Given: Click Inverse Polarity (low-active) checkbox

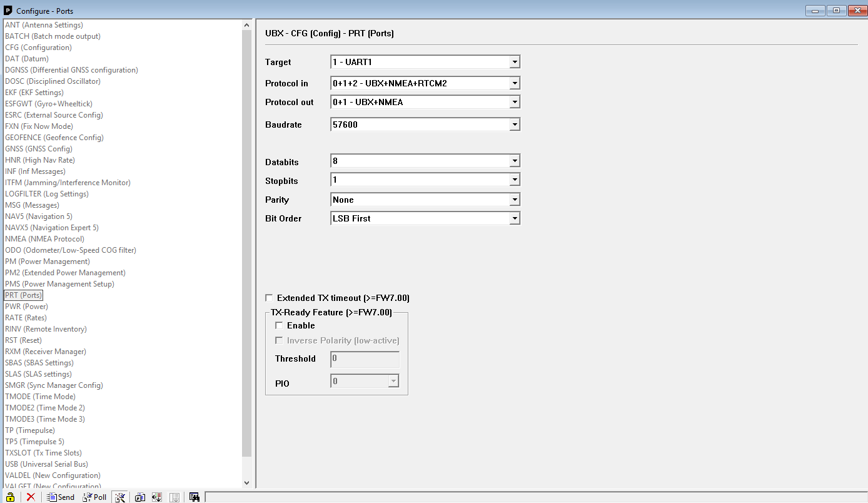Looking at the screenshot, I should 280,340.
